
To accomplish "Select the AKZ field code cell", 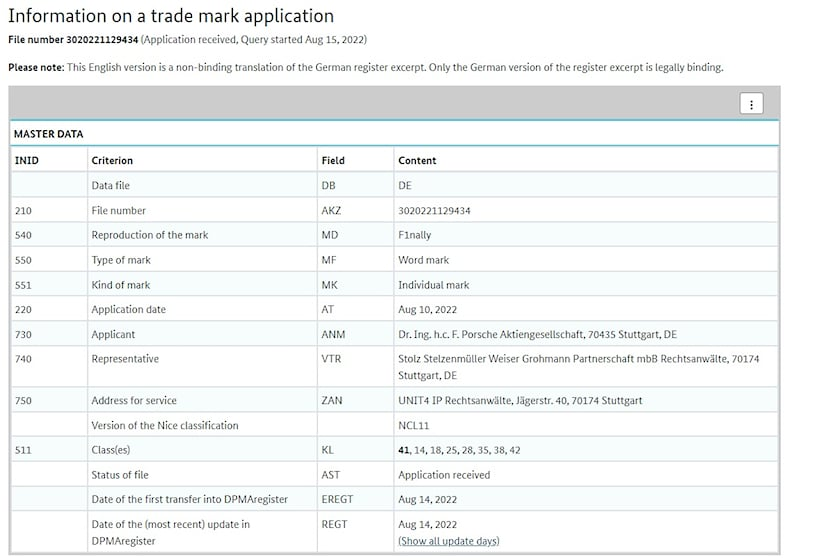I will click(x=331, y=211).
